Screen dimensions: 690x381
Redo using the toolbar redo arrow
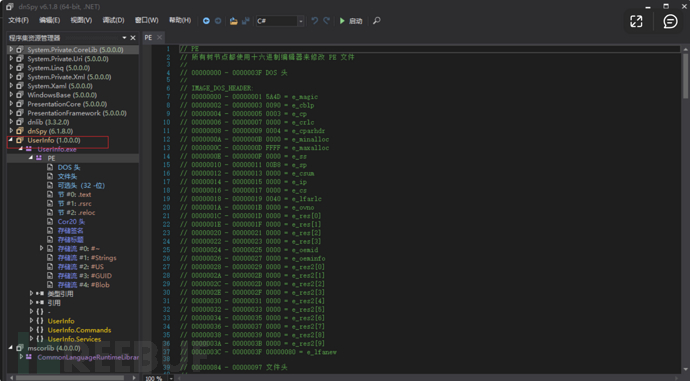click(x=327, y=21)
